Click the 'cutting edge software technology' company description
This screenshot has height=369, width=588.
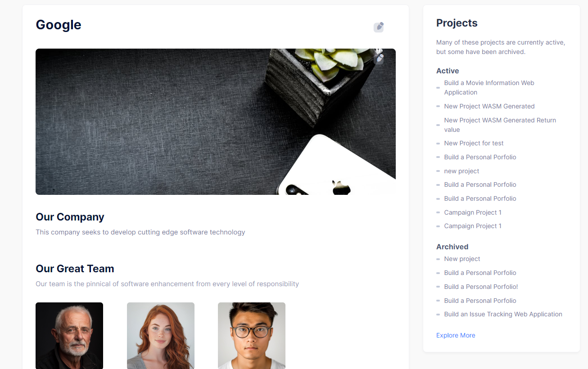140,232
